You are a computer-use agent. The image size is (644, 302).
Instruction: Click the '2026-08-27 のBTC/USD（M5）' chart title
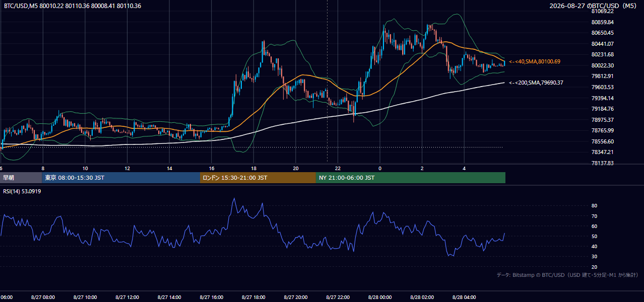[x=594, y=6]
